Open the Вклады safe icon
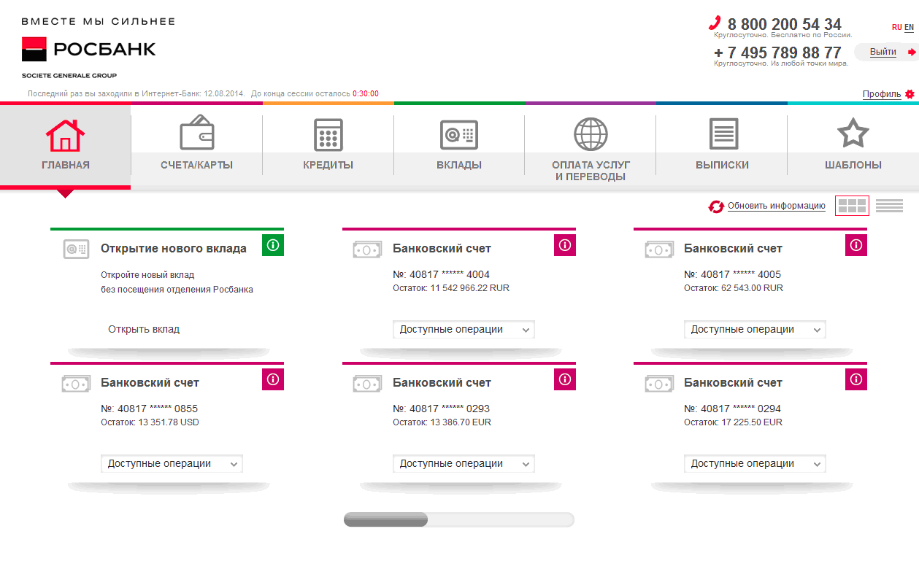 458,135
